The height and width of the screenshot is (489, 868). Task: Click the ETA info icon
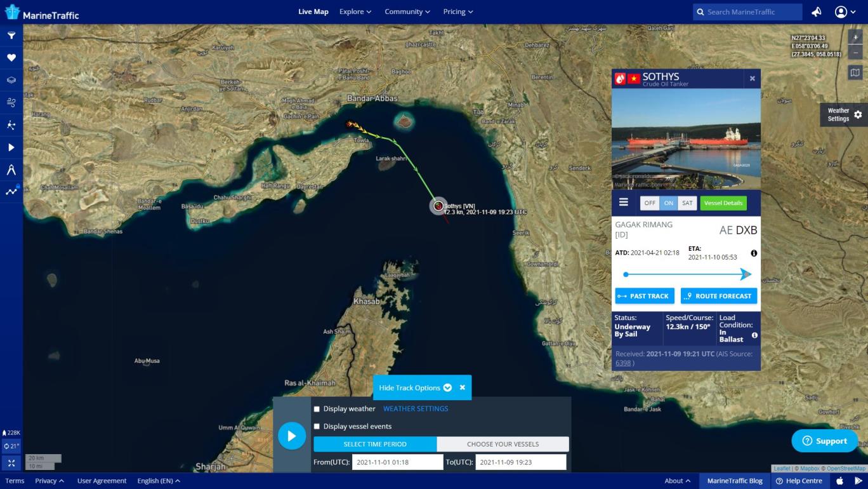point(754,253)
